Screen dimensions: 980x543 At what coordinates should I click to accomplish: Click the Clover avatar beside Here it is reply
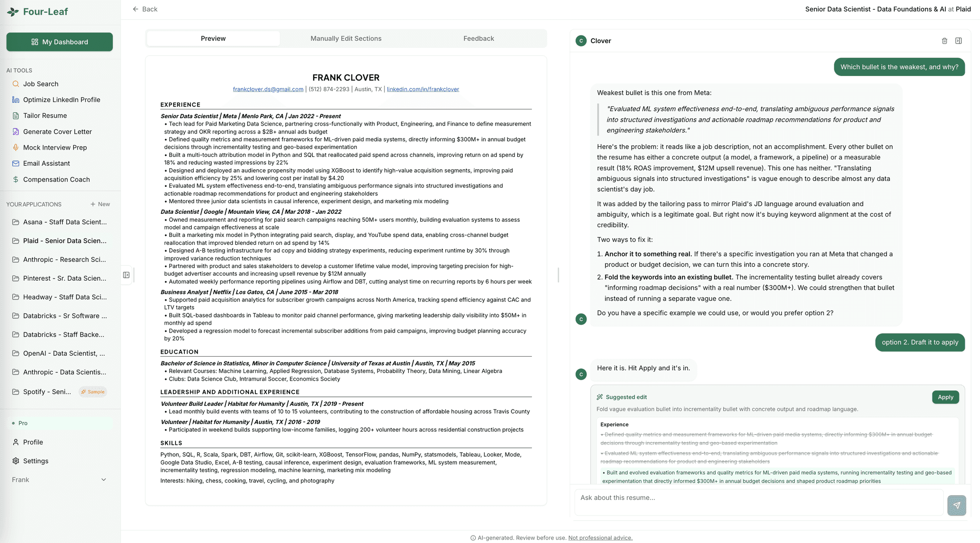[x=581, y=374]
